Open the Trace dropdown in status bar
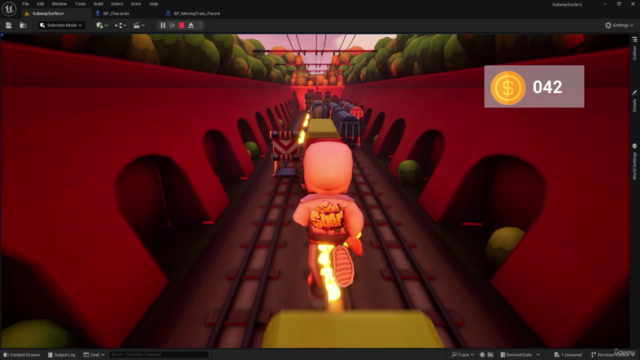The height and width of the screenshot is (360, 640). click(x=463, y=355)
